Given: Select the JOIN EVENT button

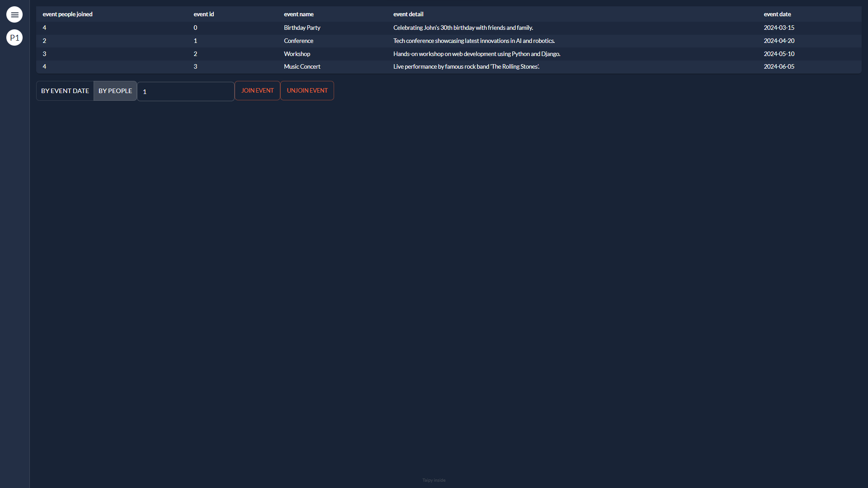Looking at the screenshot, I should [x=257, y=90].
